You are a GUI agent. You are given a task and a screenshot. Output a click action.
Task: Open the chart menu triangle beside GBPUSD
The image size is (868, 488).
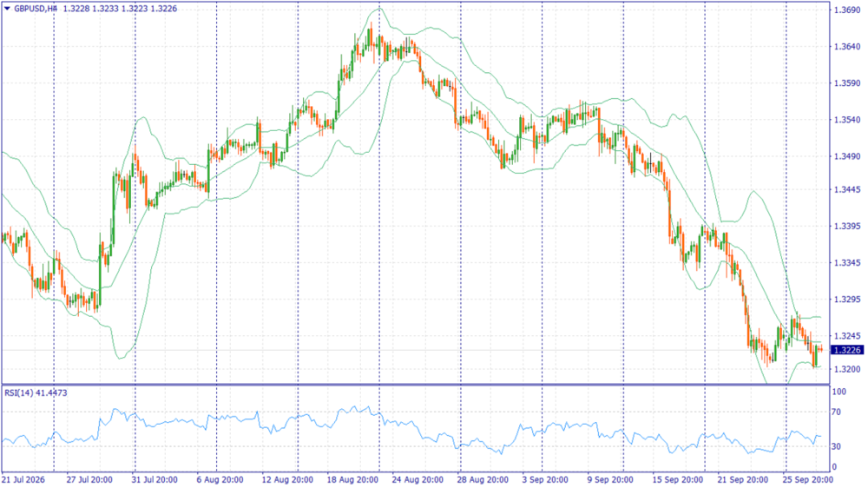coord(7,9)
